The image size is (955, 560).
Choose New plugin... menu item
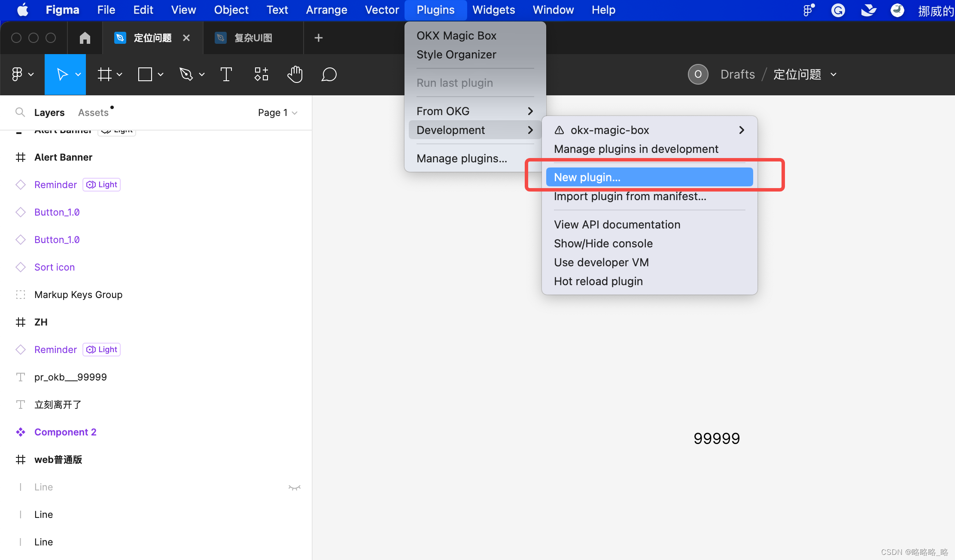coord(649,177)
